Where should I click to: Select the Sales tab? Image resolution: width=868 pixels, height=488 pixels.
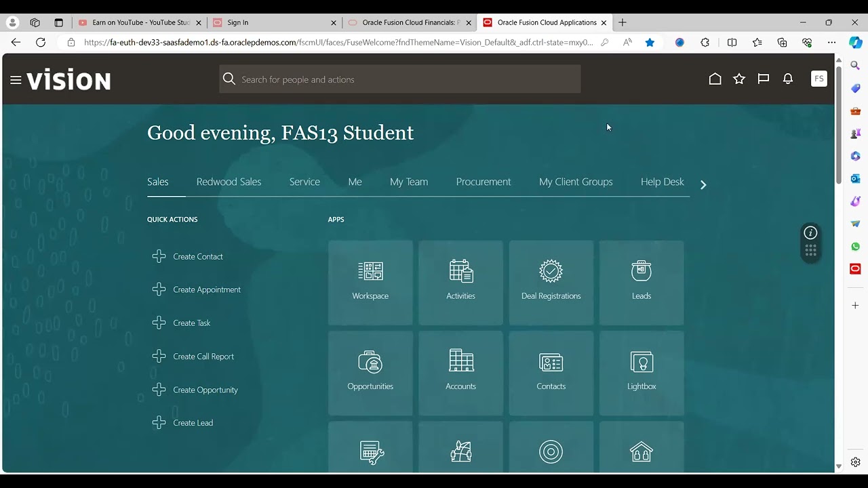pyautogui.click(x=158, y=182)
